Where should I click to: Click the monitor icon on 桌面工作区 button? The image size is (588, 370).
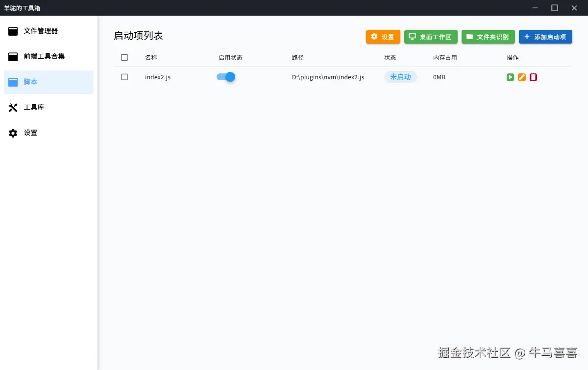click(x=413, y=36)
